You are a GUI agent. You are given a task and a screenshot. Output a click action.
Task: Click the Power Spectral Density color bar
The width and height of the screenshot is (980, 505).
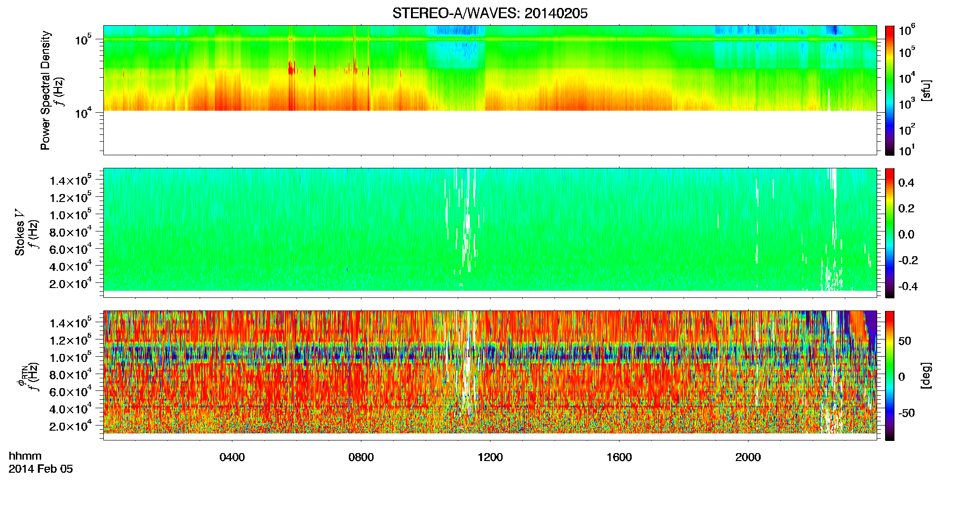(x=890, y=90)
